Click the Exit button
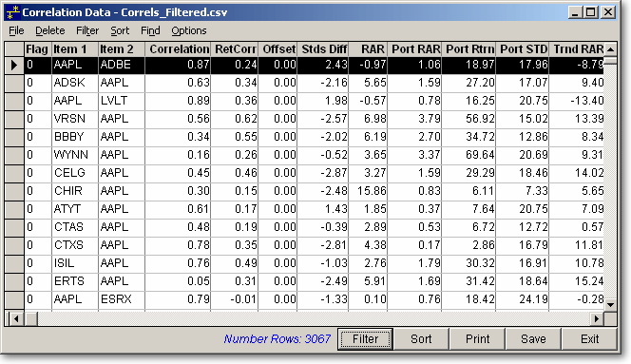The image size is (631, 364). click(589, 339)
